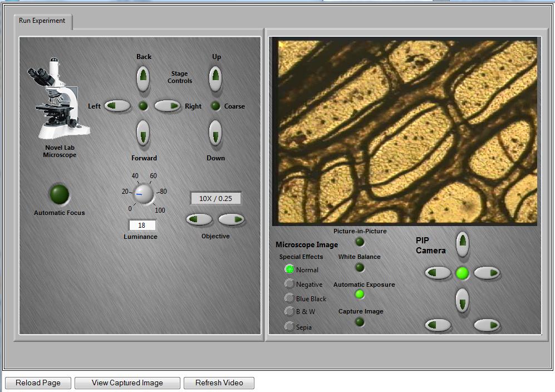The height and width of the screenshot is (392, 555).
Task: Move the stage Right
Action: point(168,106)
